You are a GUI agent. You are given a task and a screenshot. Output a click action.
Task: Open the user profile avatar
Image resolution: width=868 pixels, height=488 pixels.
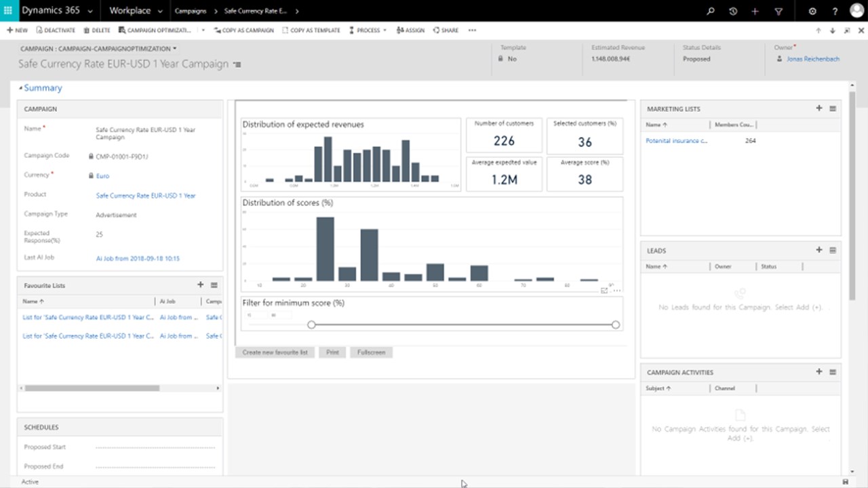coord(856,11)
